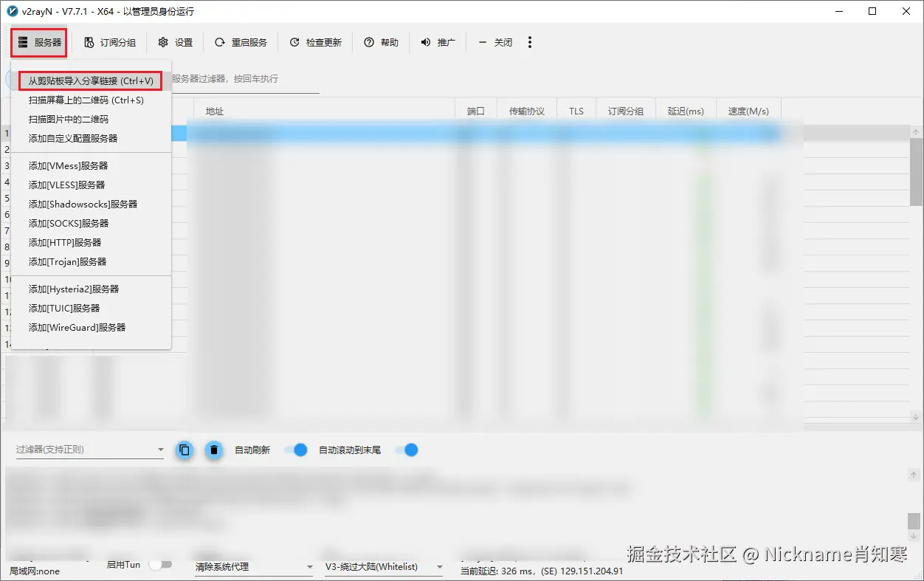Sort by the 速度(M/s) column header

[748, 111]
